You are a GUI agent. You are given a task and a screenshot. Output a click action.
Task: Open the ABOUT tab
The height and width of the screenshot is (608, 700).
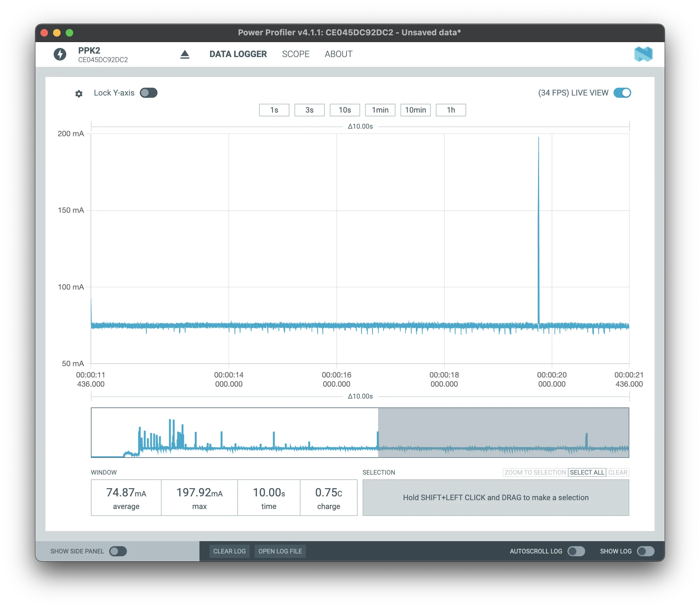[338, 54]
